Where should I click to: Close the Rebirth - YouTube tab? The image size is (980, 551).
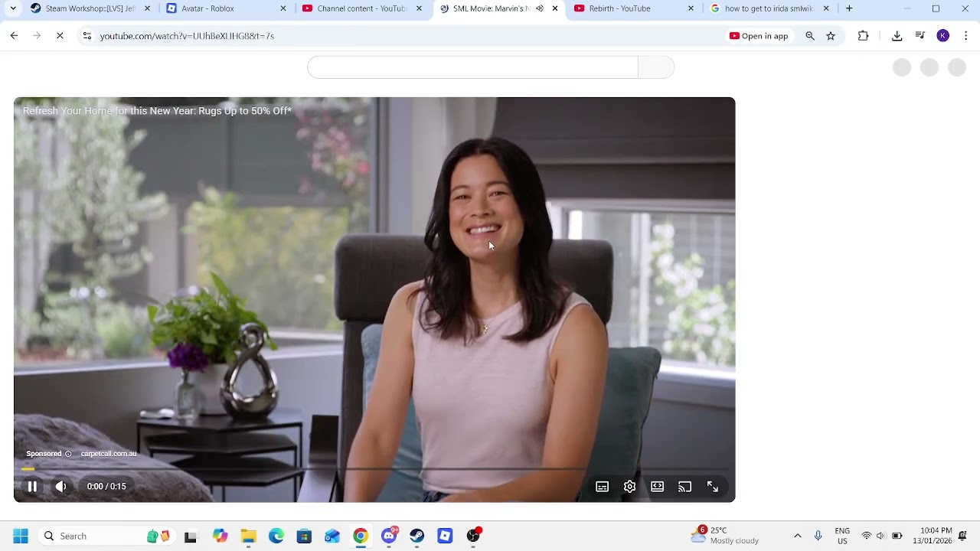click(x=691, y=8)
